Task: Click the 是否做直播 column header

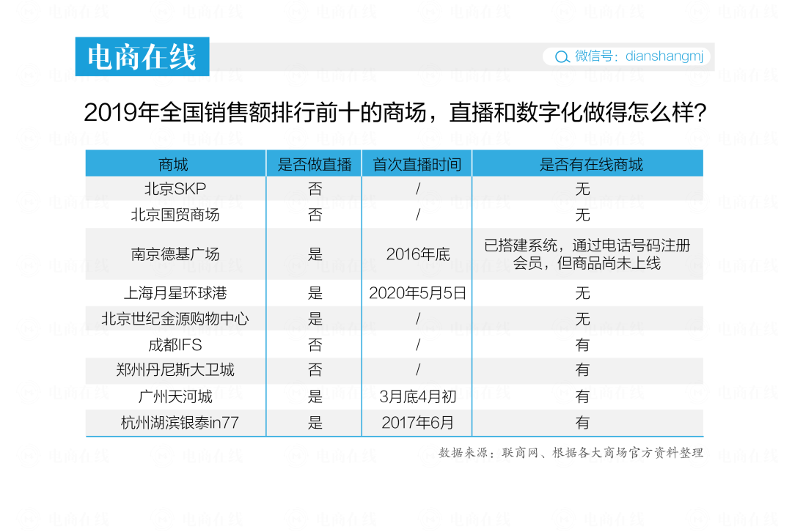Action: tap(315, 164)
